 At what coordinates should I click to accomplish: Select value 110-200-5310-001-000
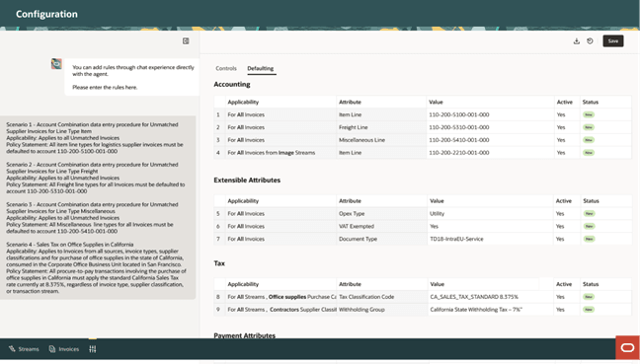click(459, 127)
